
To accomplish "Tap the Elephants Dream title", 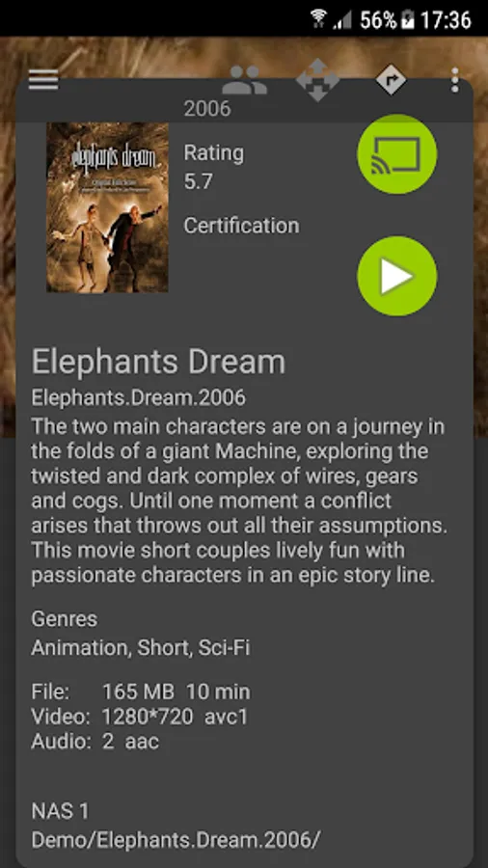I will (x=158, y=362).
